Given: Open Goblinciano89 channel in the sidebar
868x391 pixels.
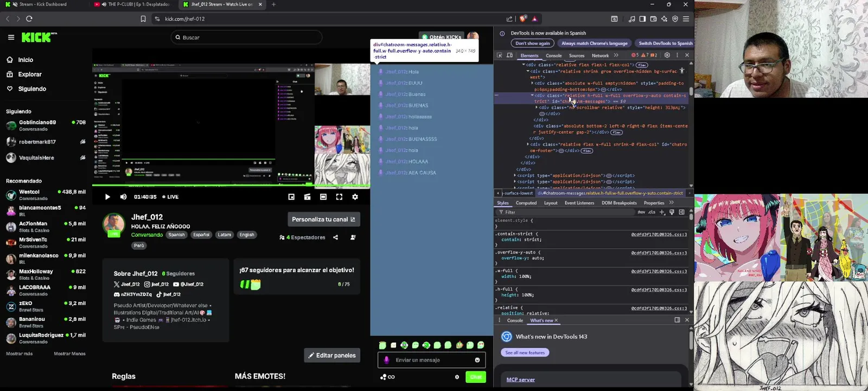Looking at the screenshot, I should (46, 125).
